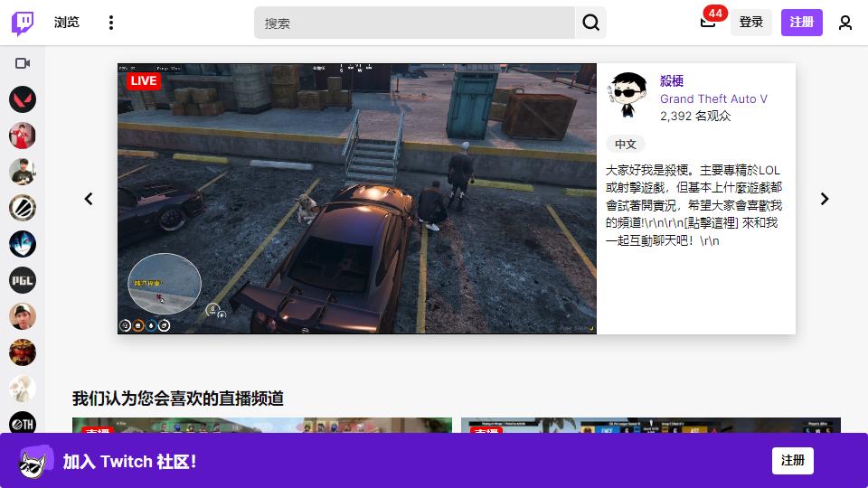The width and height of the screenshot is (868, 488).
Task: Open the 浏览 browse page
Action: click(66, 22)
